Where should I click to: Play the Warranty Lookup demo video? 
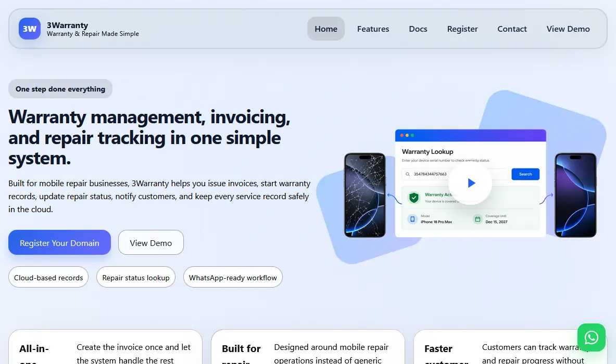point(470,183)
